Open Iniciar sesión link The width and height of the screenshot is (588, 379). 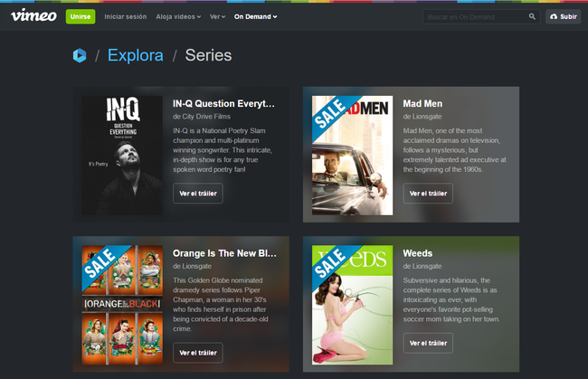pos(126,16)
